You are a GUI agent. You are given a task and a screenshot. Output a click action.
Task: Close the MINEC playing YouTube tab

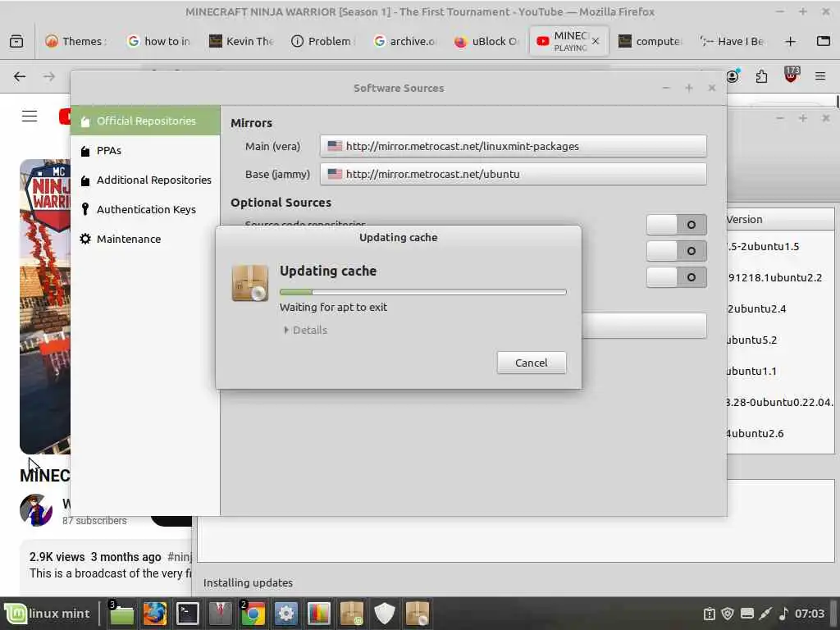coord(596,41)
